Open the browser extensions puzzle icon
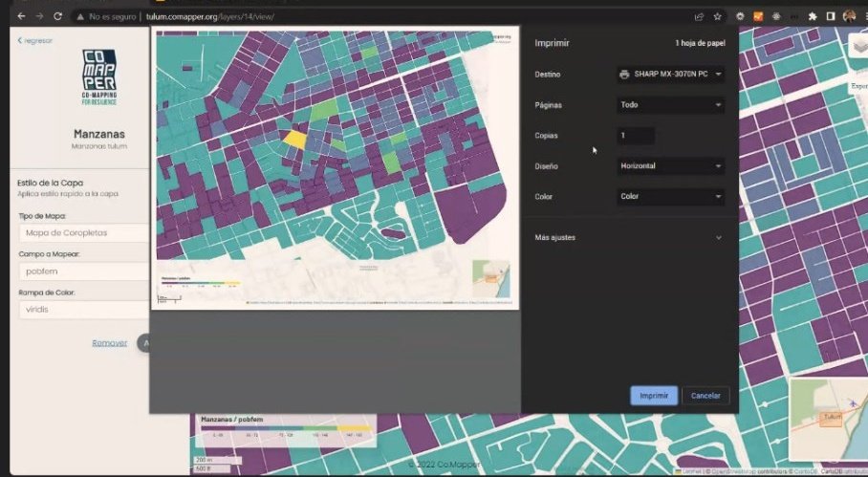 coord(813,16)
